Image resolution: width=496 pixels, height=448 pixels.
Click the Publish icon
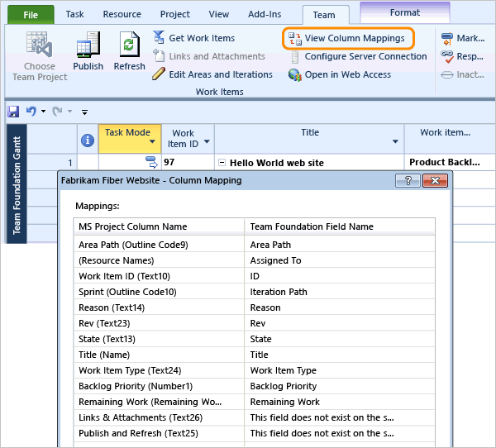point(88,45)
